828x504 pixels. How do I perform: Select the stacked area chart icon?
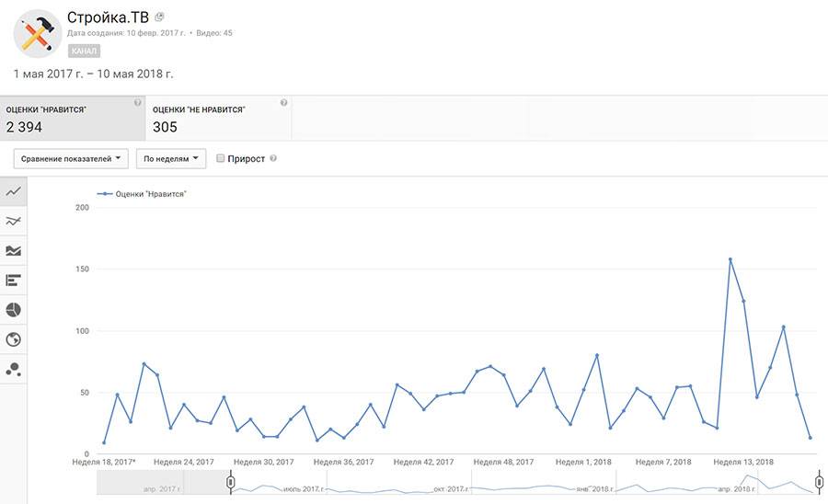pos(13,250)
